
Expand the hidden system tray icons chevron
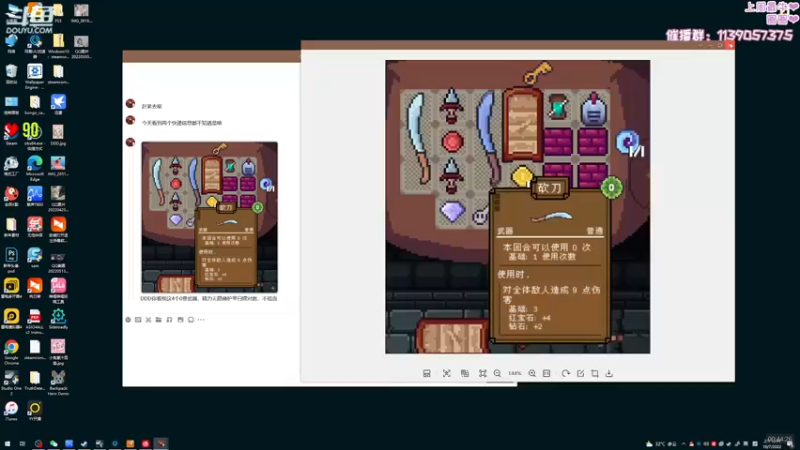pyautogui.click(x=684, y=444)
